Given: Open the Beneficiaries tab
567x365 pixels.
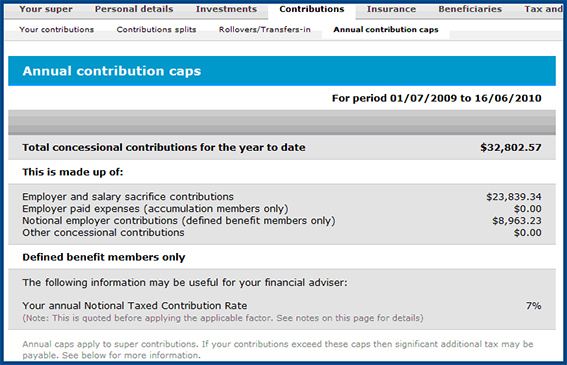Looking at the screenshot, I should point(470,9).
